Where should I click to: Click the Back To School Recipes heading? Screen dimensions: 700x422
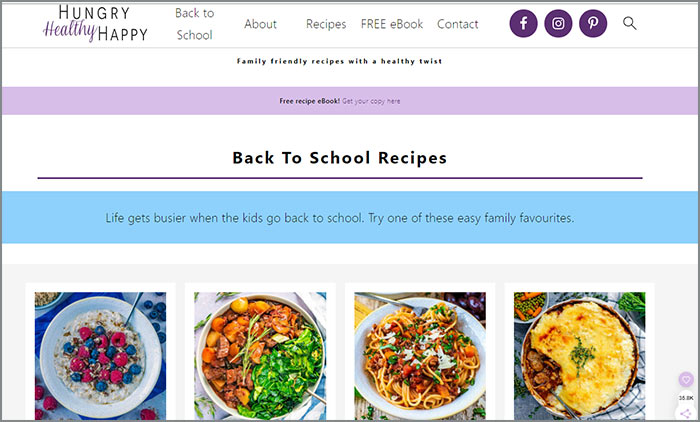point(339,158)
